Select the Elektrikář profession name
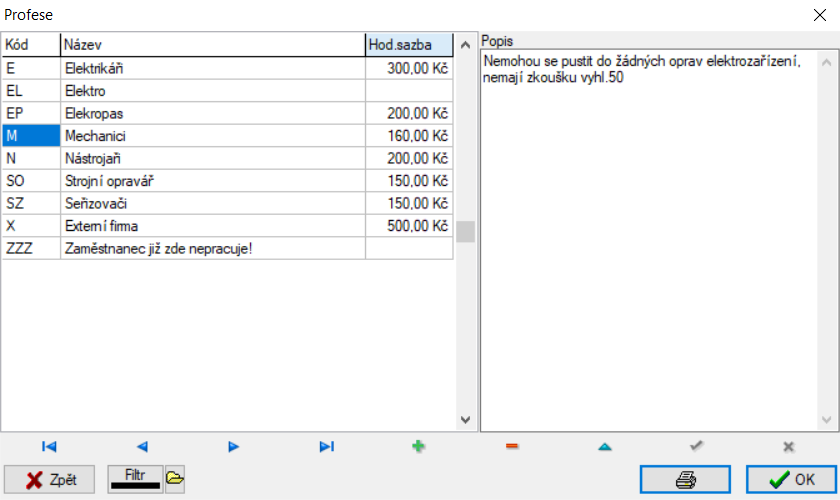 (213, 68)
